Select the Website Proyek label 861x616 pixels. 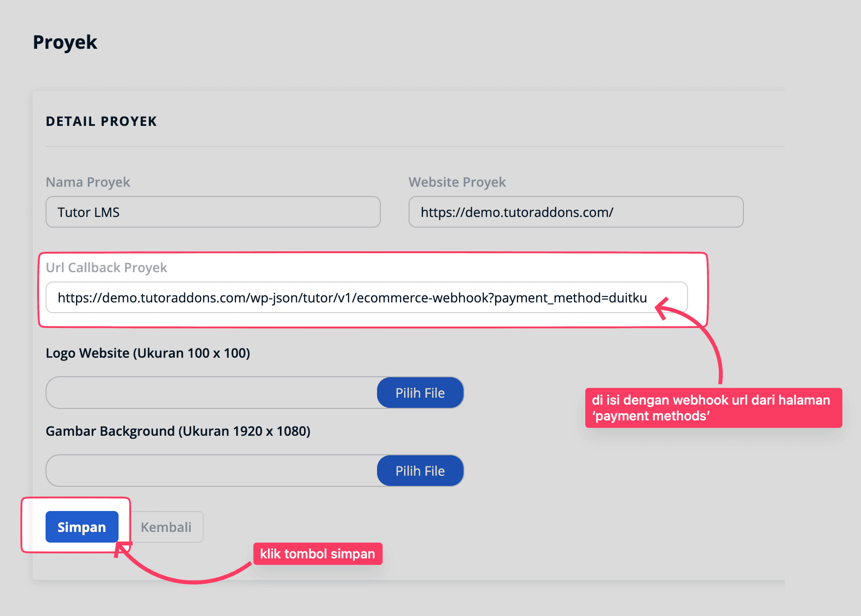tap(457, 182)
